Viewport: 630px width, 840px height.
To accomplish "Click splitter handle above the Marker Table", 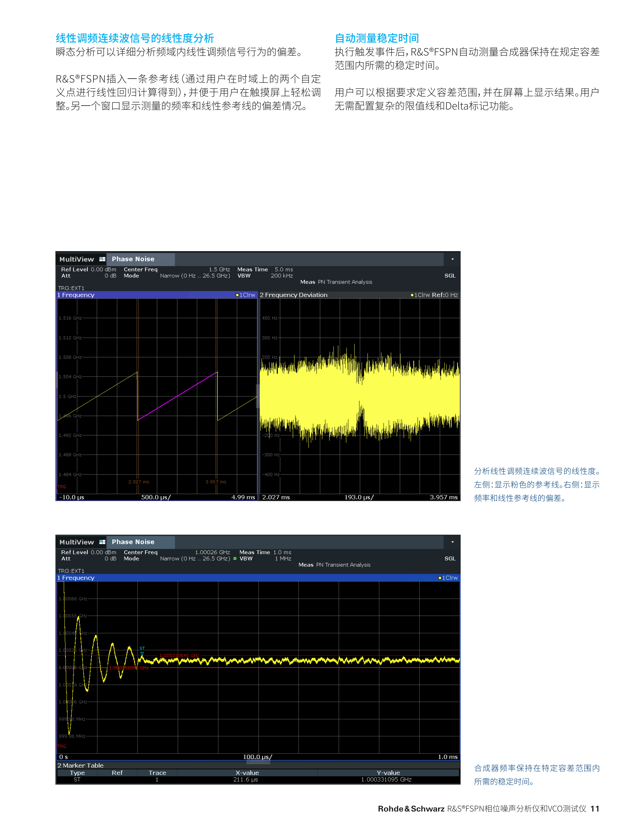I will point(258,761).
